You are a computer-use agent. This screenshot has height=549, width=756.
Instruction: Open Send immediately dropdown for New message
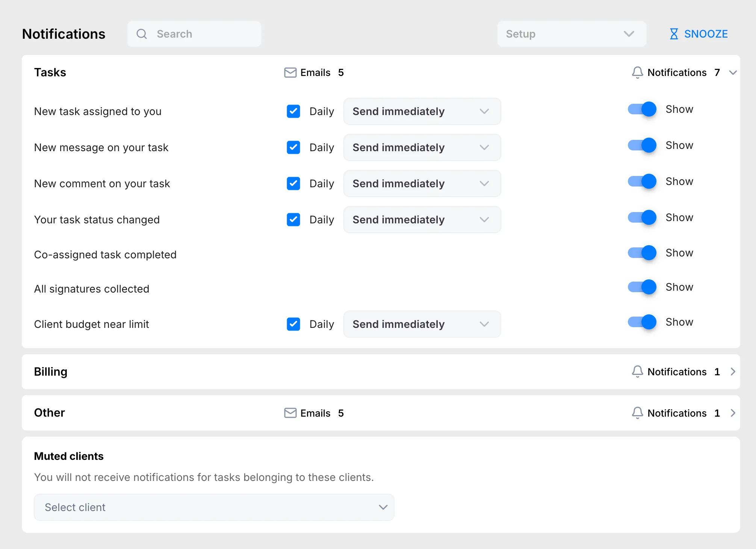[422, 147]
